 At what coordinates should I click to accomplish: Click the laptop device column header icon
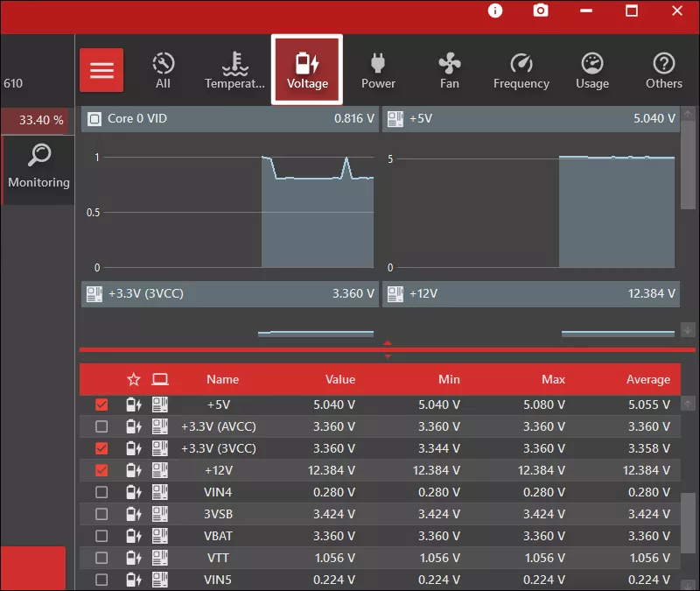tap(160, 380)
